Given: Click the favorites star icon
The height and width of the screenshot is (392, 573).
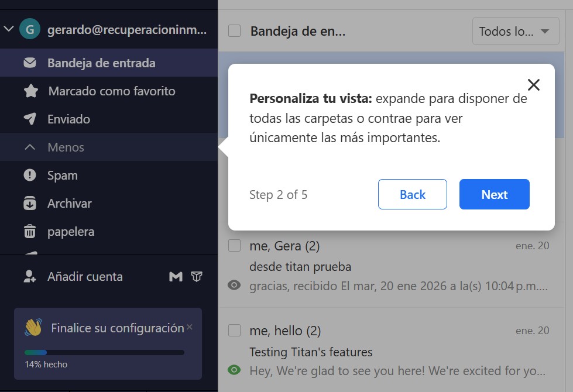Looking at the screenshot, I should click(x=30, y=91).
